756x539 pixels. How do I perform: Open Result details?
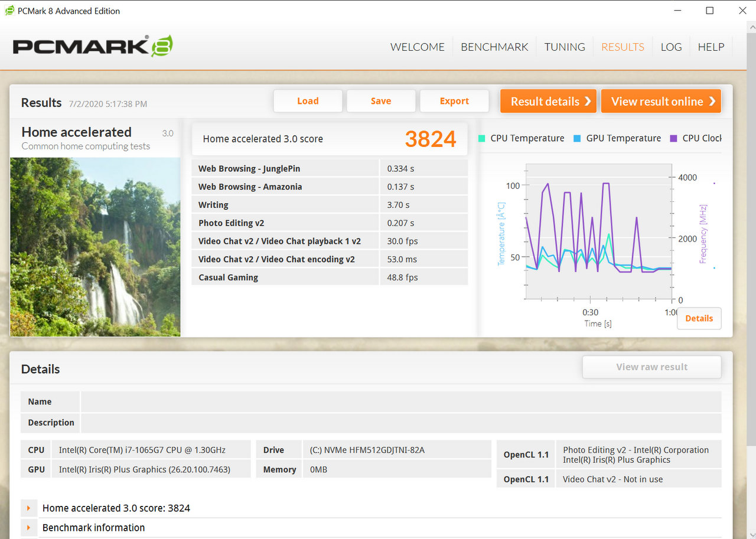(548, 101)
